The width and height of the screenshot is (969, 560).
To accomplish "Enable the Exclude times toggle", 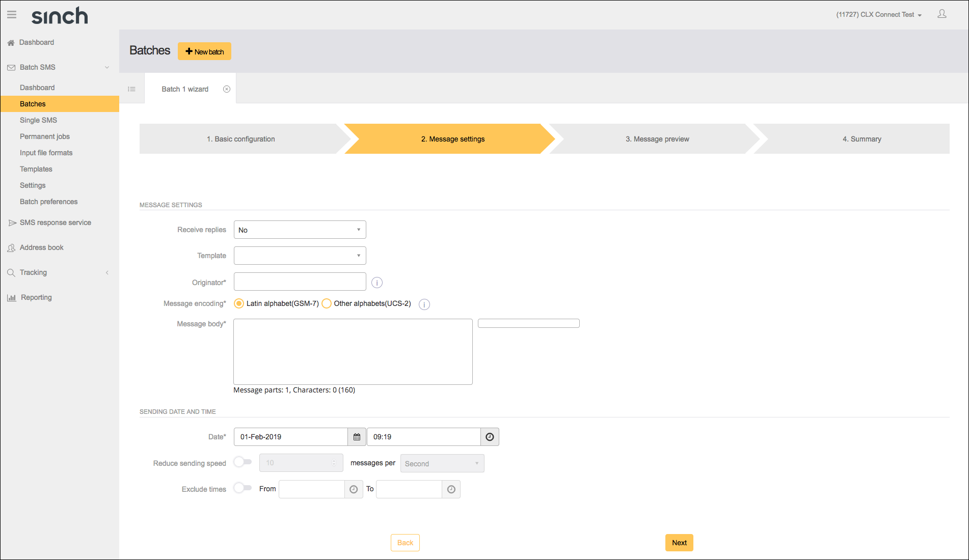I will click(x=243, y=488).
